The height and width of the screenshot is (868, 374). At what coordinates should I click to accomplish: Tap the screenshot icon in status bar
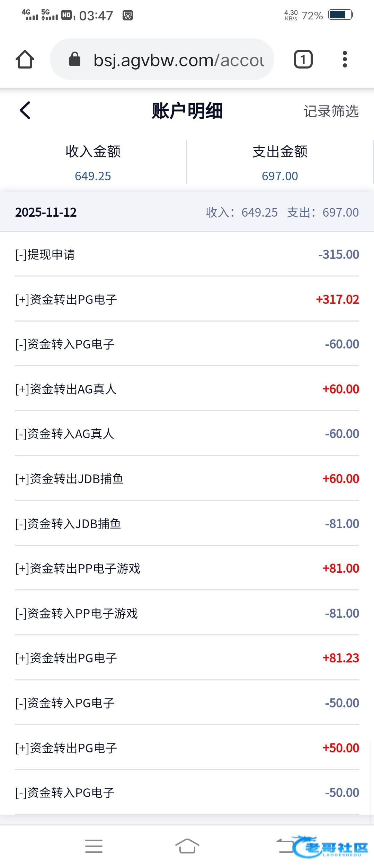pyautogui.click(x=128, y=16)
